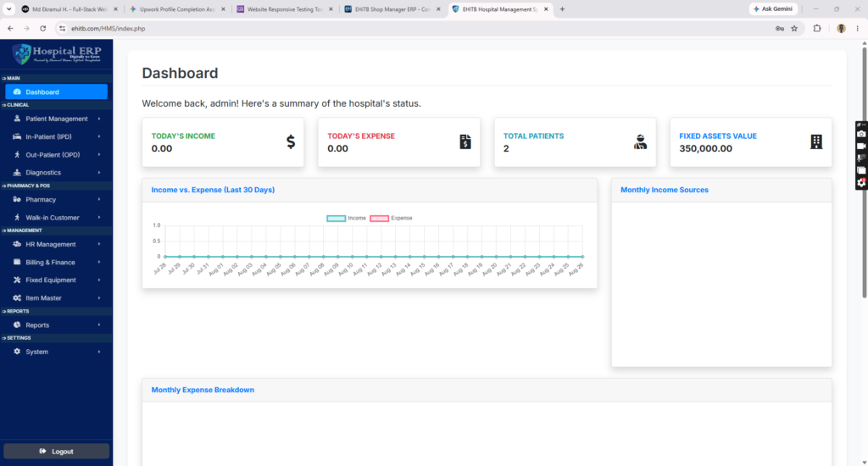868x466 pixels.
Task: Click the Hospital ERP logo
Action: (57, 53)
